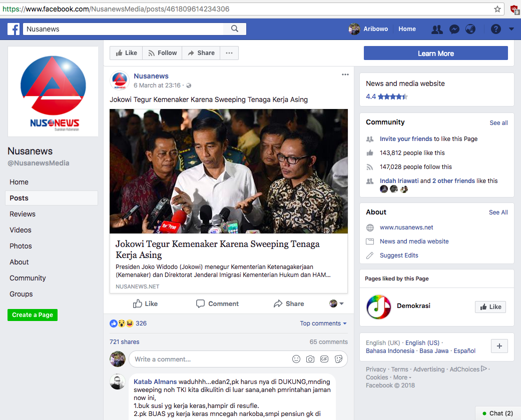Screen dimensions: 521x420
Task: Like the Jokowi post
Action: [x=145, y=303]
